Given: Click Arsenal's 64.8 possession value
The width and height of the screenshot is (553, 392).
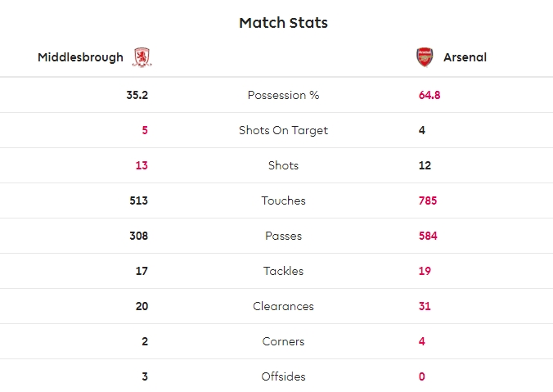Looking at the screenshot, I should pos(429,95).
